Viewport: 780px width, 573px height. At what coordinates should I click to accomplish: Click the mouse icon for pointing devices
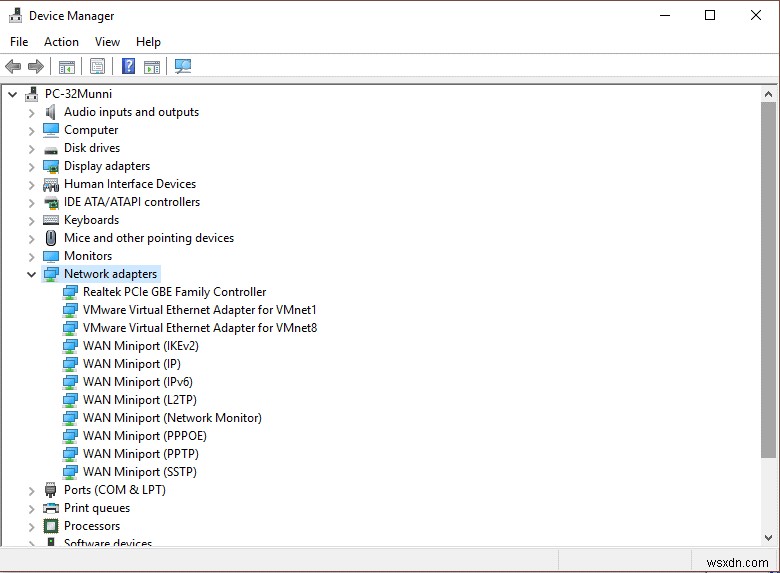click(x=51, y=238)
